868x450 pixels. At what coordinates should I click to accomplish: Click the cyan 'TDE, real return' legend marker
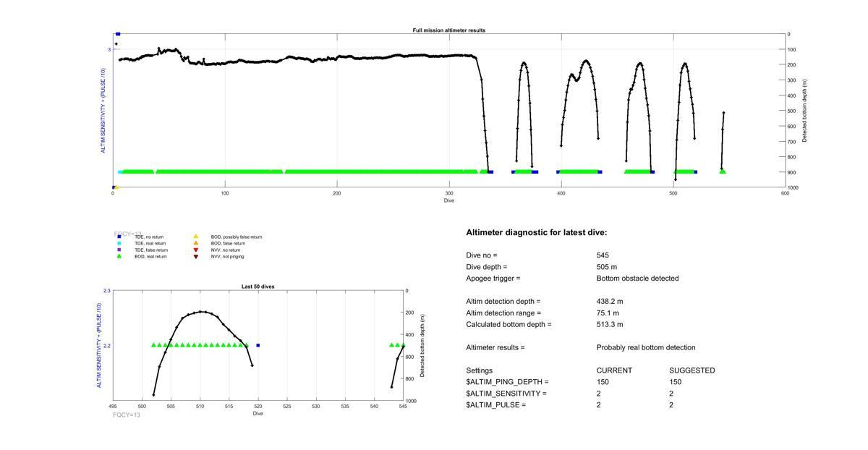(x=119, y=244)
